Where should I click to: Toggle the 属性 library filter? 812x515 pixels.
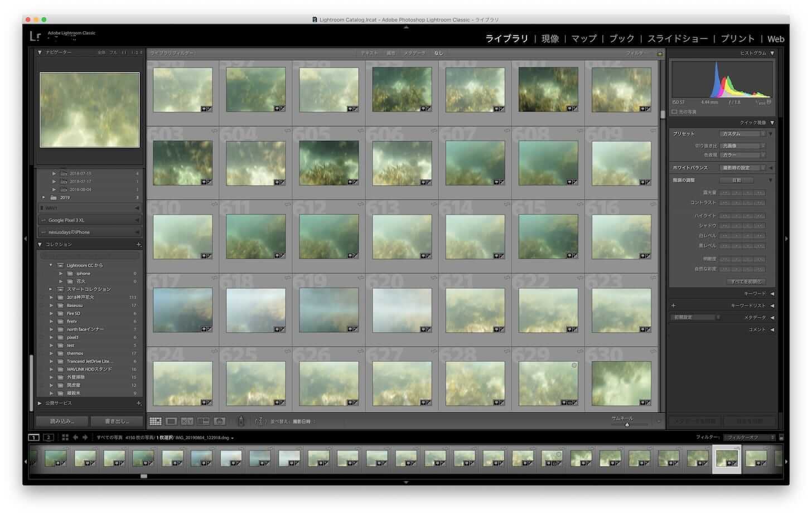click(391, 53)
